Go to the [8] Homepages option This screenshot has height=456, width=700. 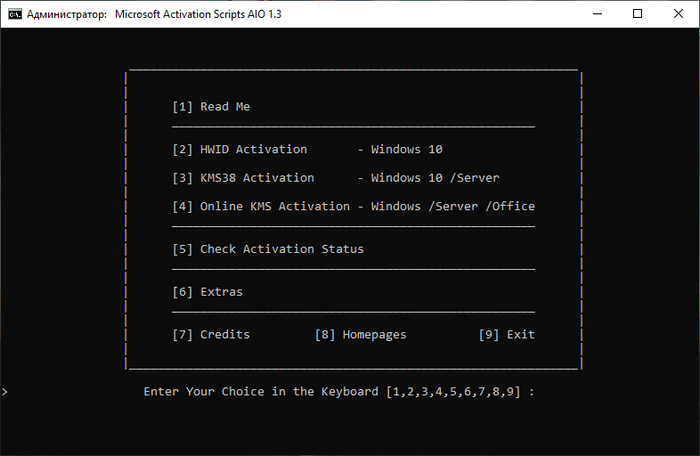point(360,335)
